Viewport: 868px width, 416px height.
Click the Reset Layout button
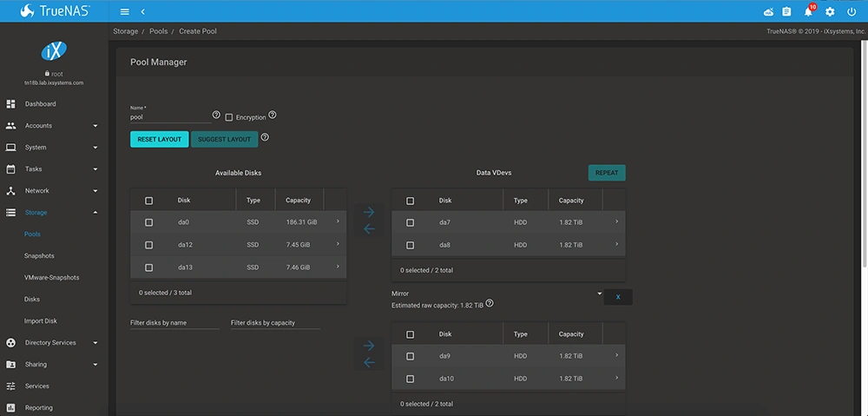[x=159, y=139]
